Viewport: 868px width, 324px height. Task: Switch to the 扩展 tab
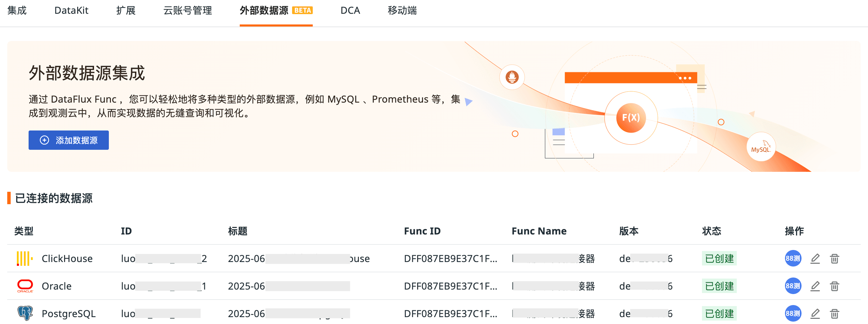(x=126, y=11)
